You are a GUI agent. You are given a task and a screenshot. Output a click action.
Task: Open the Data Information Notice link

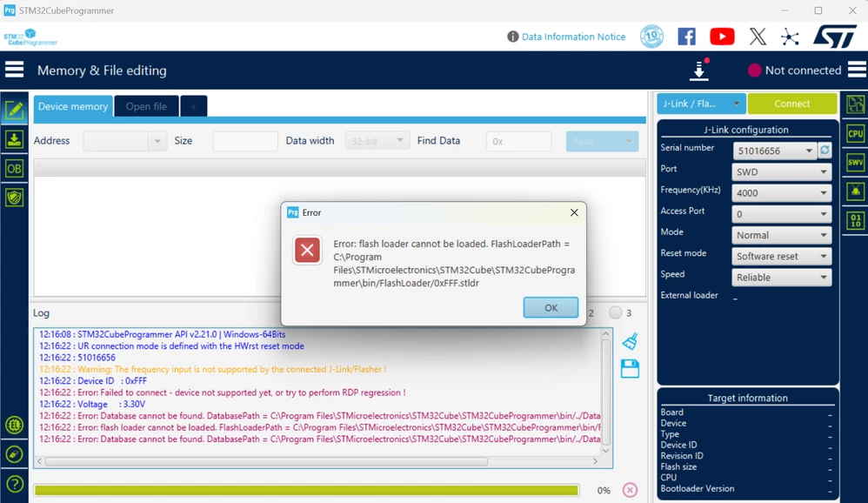[x=573, y=37]
